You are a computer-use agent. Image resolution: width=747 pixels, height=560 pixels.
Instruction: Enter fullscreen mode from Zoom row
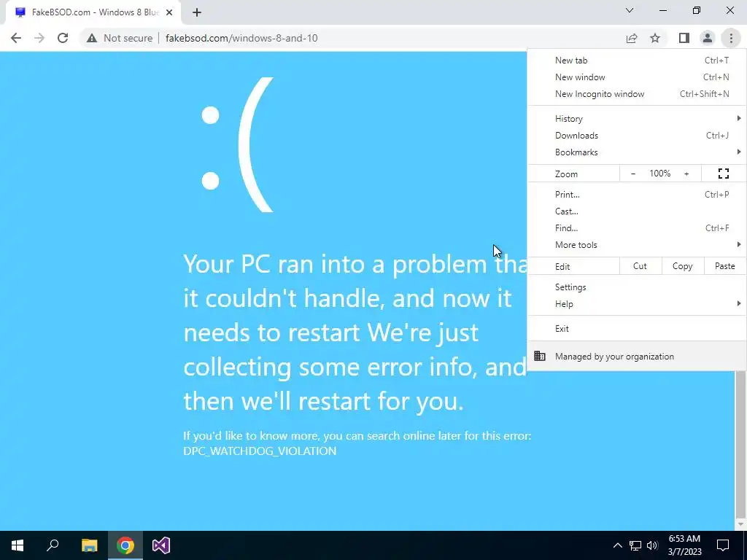pyautogui.click(x=723, y=174)
